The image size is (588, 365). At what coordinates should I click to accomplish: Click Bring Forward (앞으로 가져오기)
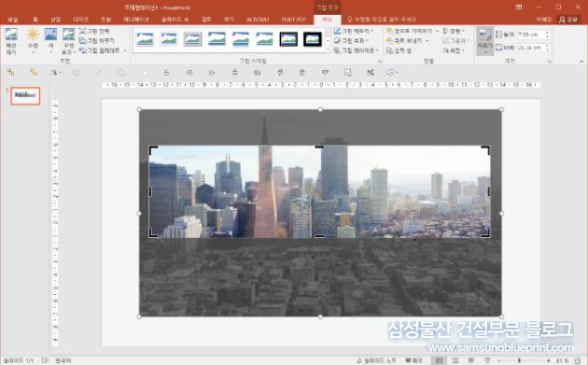coord(409,31)
